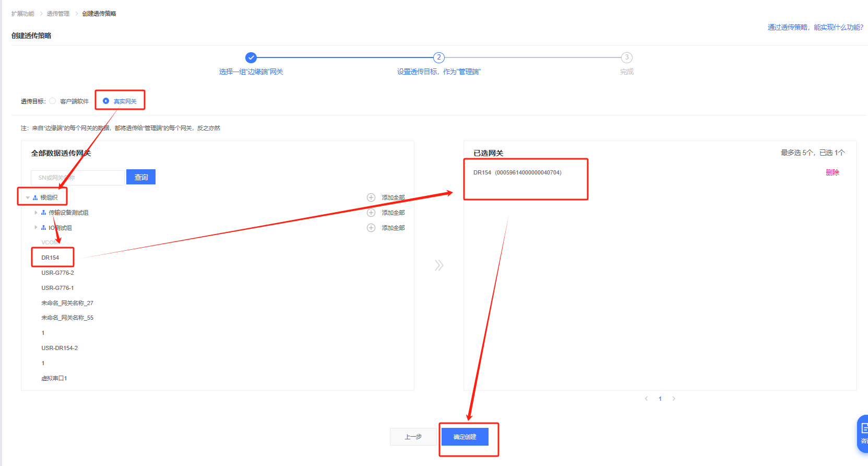Viewport: 868px width, 466px height.
Task: Go to 透传管理 in breadcrumb
Action: coord(58,14)
